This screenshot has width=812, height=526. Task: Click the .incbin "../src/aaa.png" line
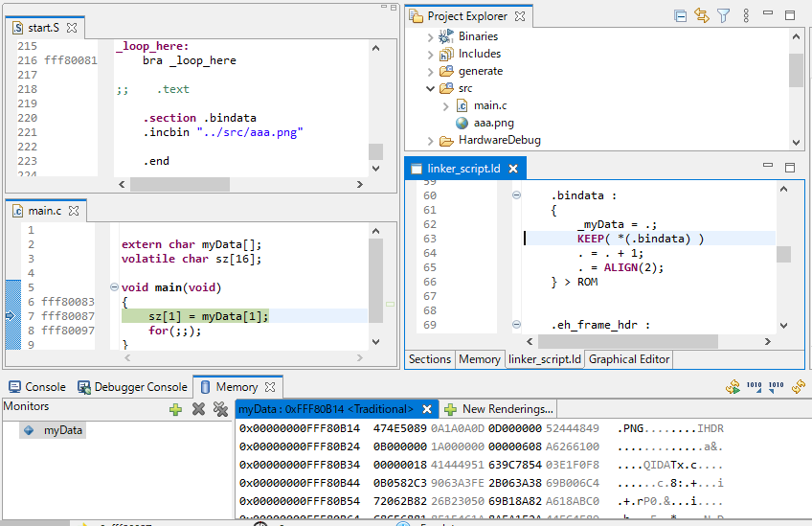coord(223,132)
